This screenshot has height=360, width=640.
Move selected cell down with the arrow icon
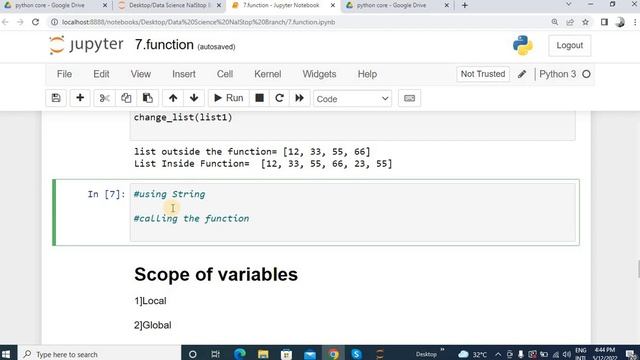[x=194, y=98]
